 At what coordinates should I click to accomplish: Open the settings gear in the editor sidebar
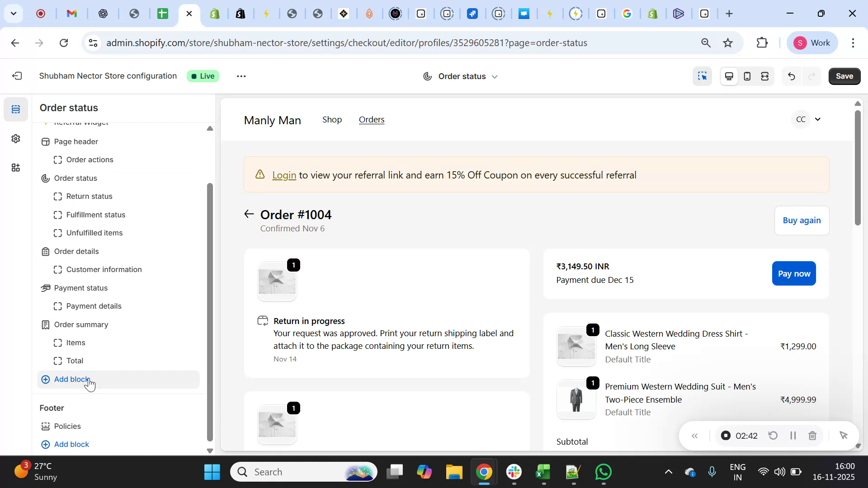[x=16, y=139]
